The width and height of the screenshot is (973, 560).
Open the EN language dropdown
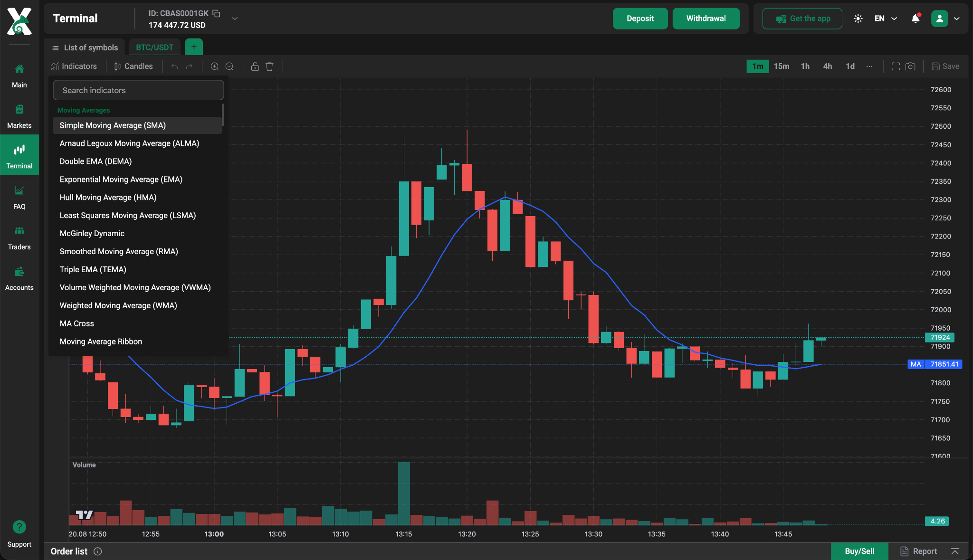pos(886,19)
